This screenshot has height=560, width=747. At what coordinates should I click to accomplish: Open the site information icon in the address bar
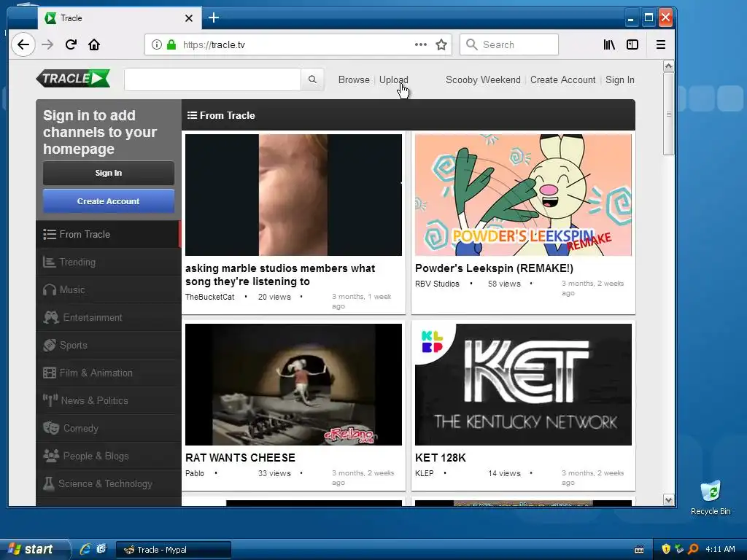156,44
